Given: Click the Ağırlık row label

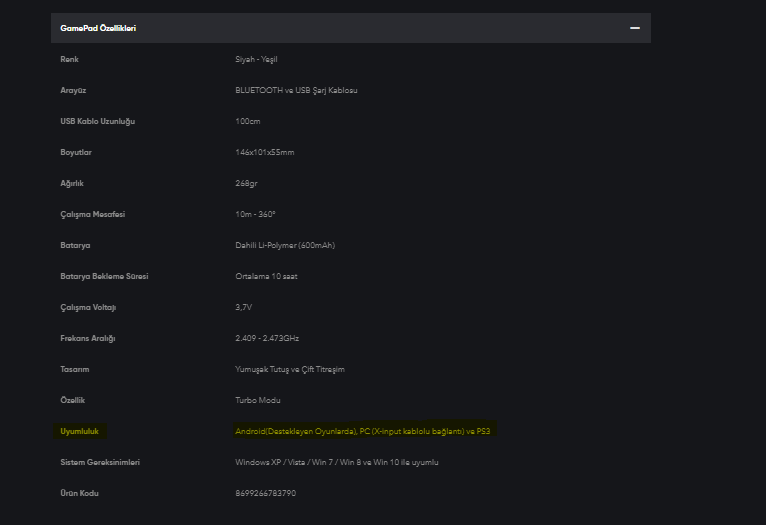Looking at the screenshot, I should tap(73, 184).
